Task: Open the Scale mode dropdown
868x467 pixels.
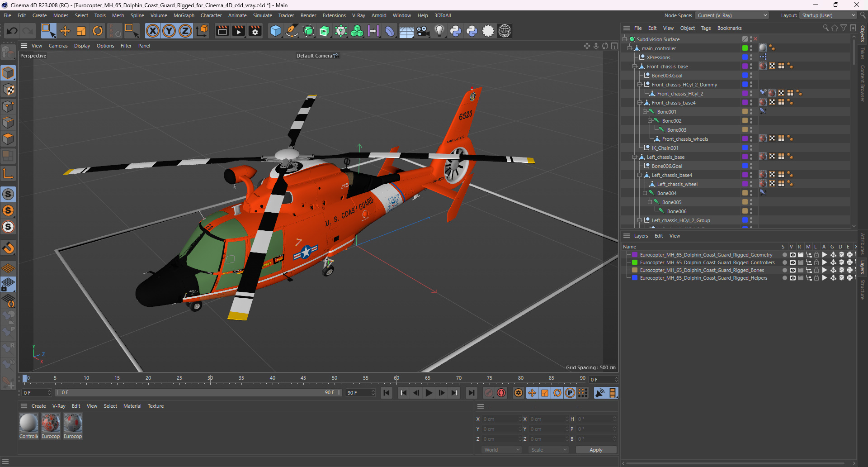Action: click(x=549, y=450)
